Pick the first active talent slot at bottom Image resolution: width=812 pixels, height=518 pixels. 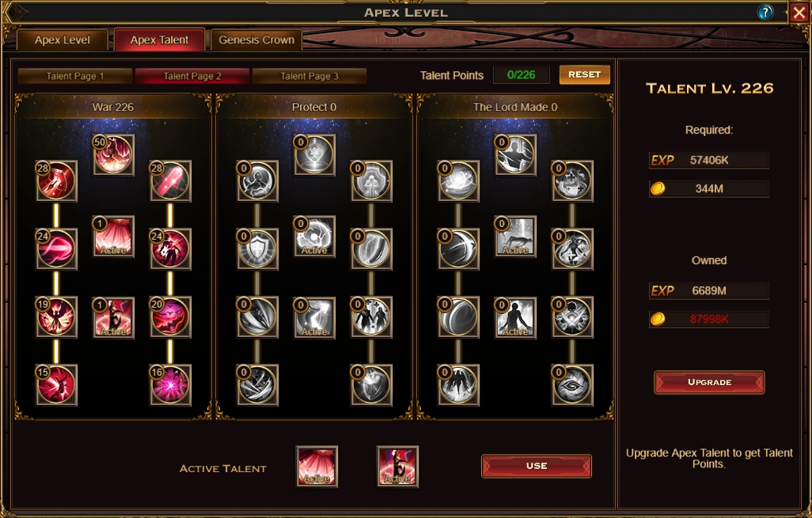point(317,467)
